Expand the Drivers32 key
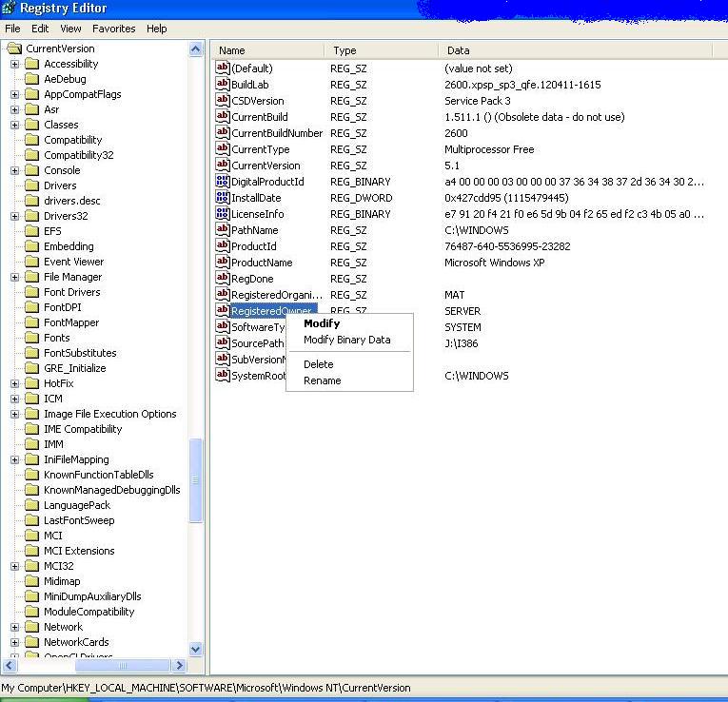 coord(15,216)
